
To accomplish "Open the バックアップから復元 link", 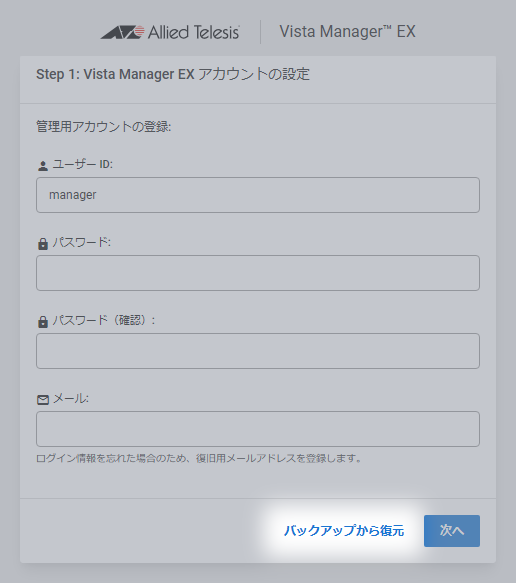I will 344,531.
